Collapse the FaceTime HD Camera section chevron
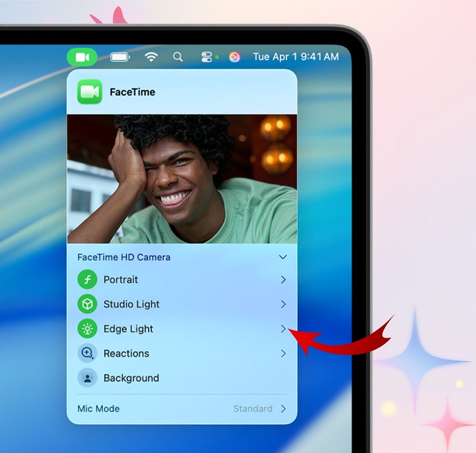The image size is (476, 453). click(x=283, y=257)
